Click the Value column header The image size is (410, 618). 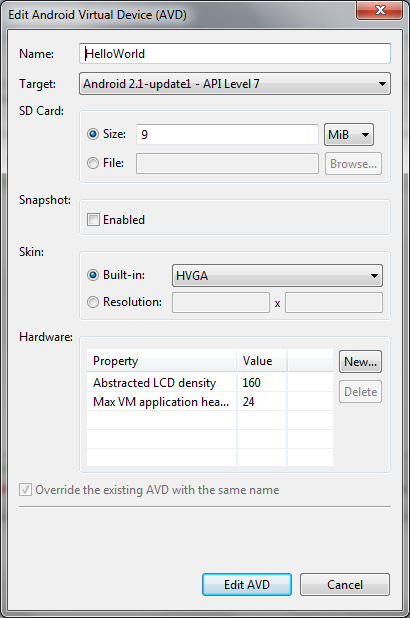tap(262, 361)
